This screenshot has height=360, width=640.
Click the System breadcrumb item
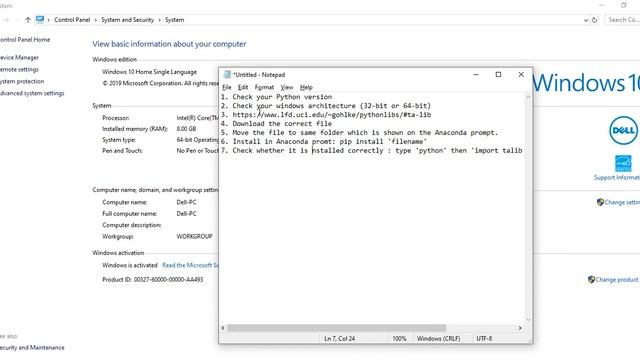[175, 20]
